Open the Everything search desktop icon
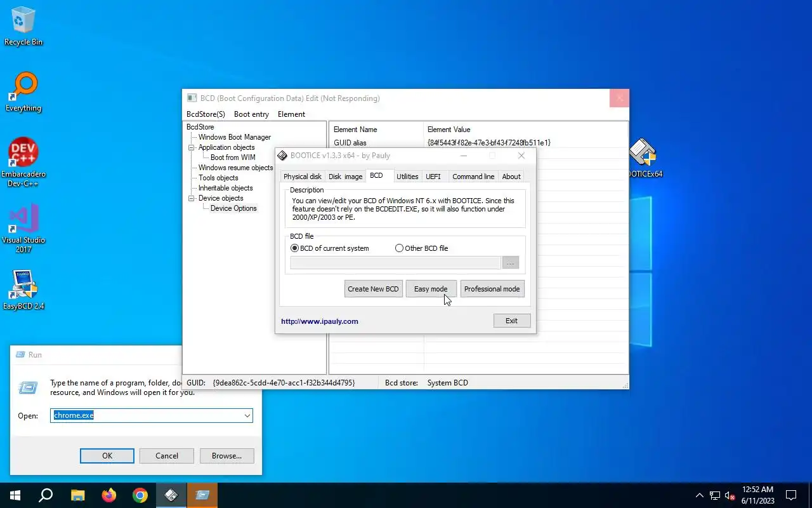The width and height of the screenshot is (812, 508). (23, 92)
